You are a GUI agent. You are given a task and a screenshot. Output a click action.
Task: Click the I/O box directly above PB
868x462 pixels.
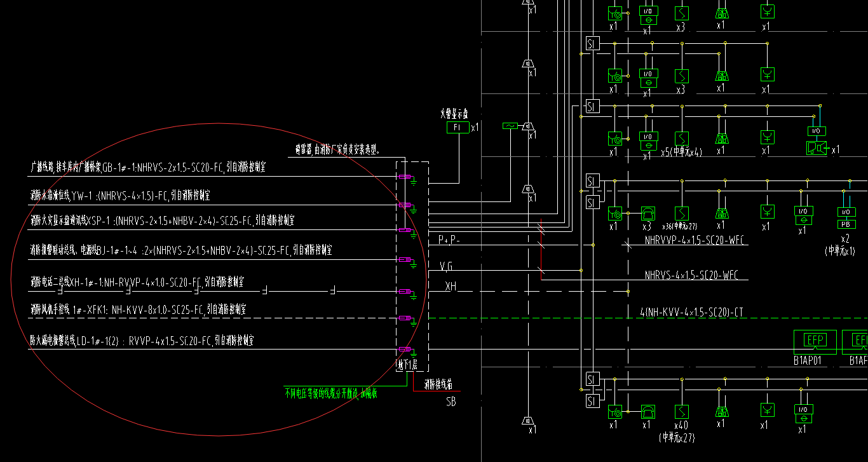845,212
